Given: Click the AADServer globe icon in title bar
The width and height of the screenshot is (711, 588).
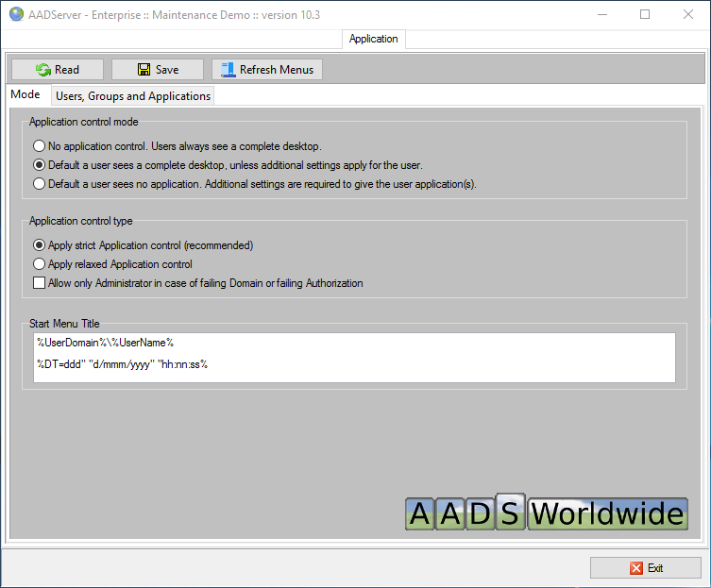Looking at the screenshot, I should (16, 14).
